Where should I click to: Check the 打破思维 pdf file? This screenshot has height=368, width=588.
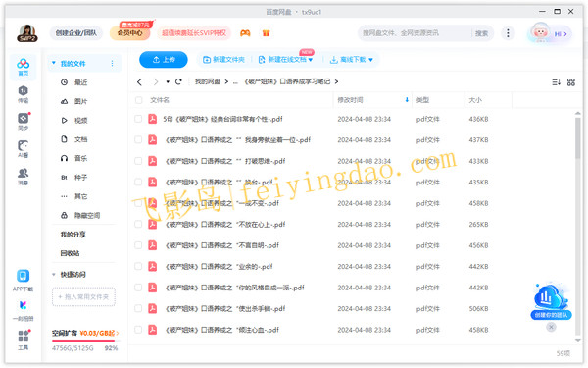pyautogui.click(x=138, y=161)
